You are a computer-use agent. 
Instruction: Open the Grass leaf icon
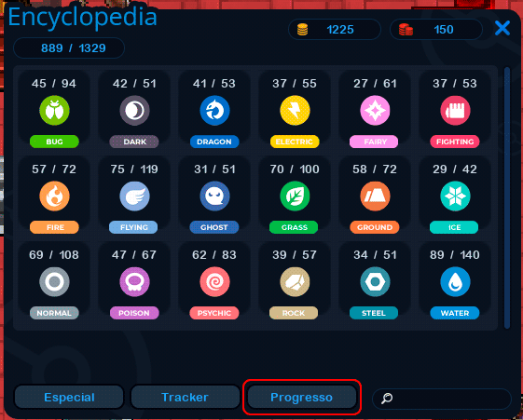(295, 196)
